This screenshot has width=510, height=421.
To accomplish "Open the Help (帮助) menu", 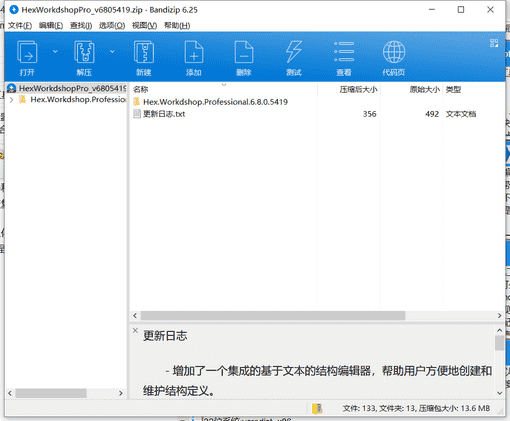I will pyautogui.click(x=177, y=26).
